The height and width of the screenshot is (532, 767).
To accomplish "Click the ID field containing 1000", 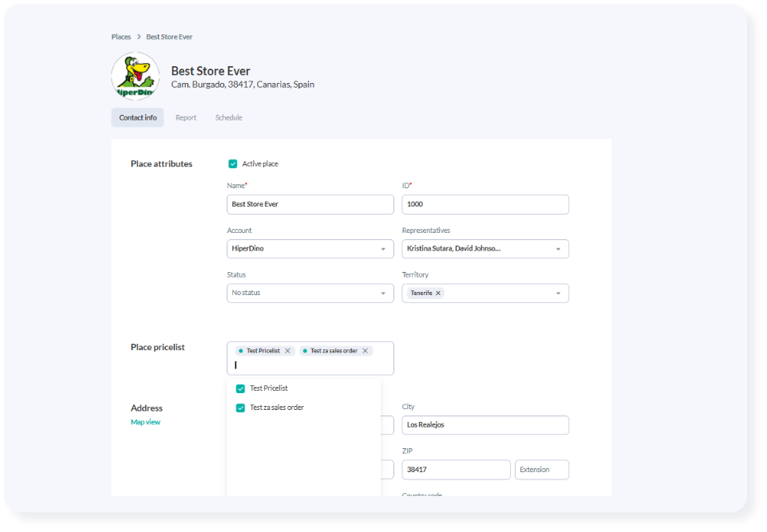I will pyautogui.click(x=484, y=204).
